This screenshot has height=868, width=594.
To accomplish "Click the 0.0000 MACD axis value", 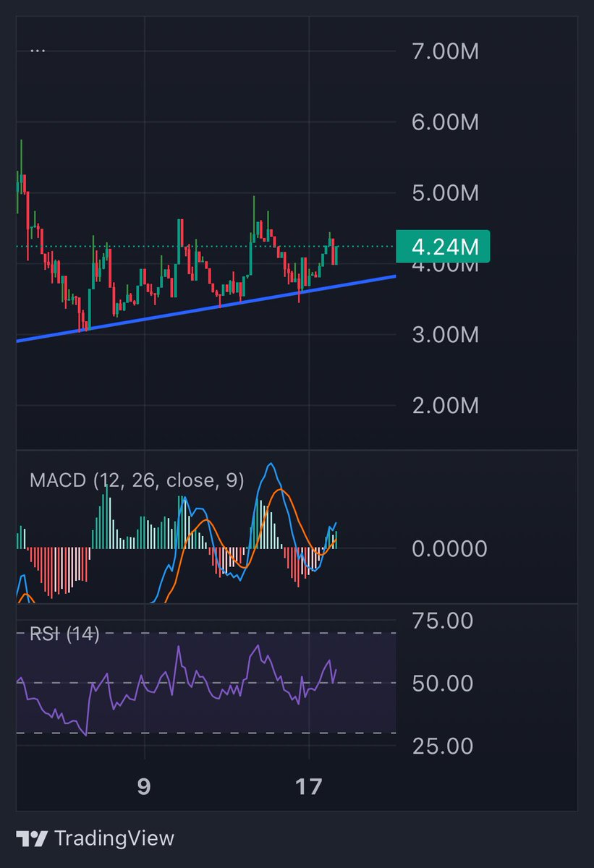I will point(449,548).
